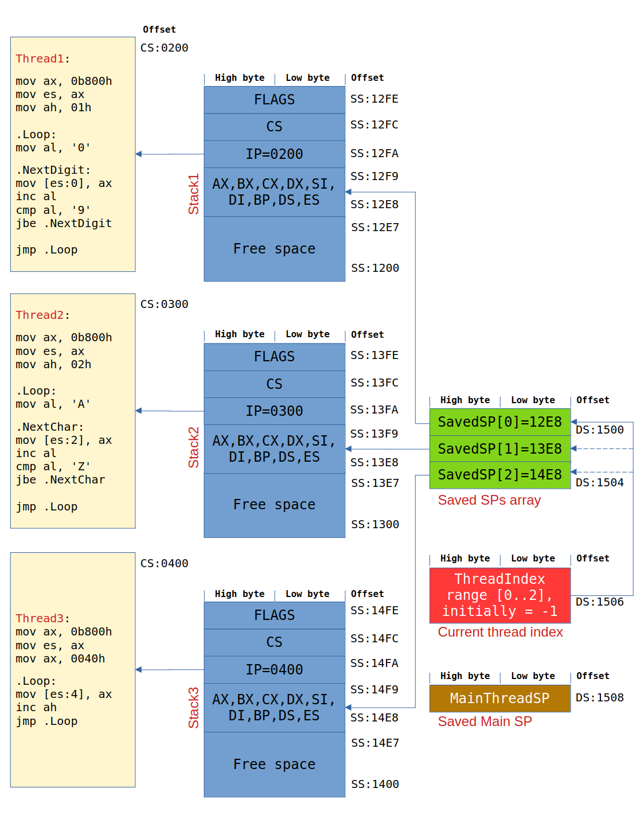Click 'Low byte' header above MainThreadSP
This screenshot has height=827, width=644.
(x=533, y=676)
